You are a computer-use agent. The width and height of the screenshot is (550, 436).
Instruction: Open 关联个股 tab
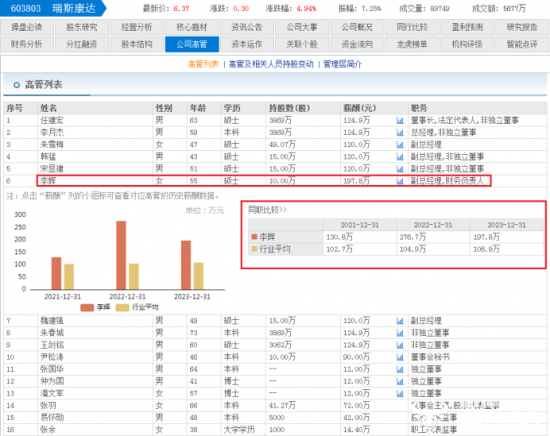302,44
